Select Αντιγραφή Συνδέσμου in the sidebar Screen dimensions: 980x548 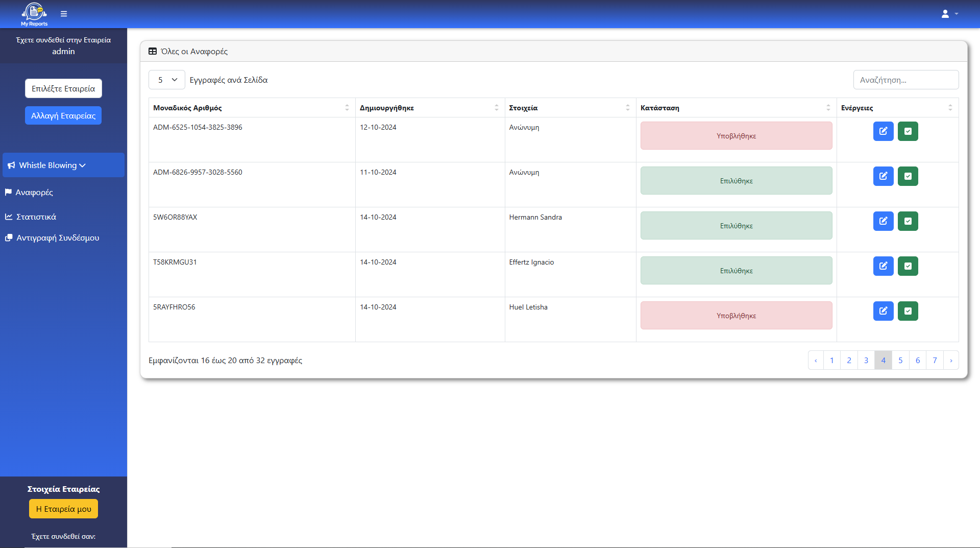pos(58,238)
